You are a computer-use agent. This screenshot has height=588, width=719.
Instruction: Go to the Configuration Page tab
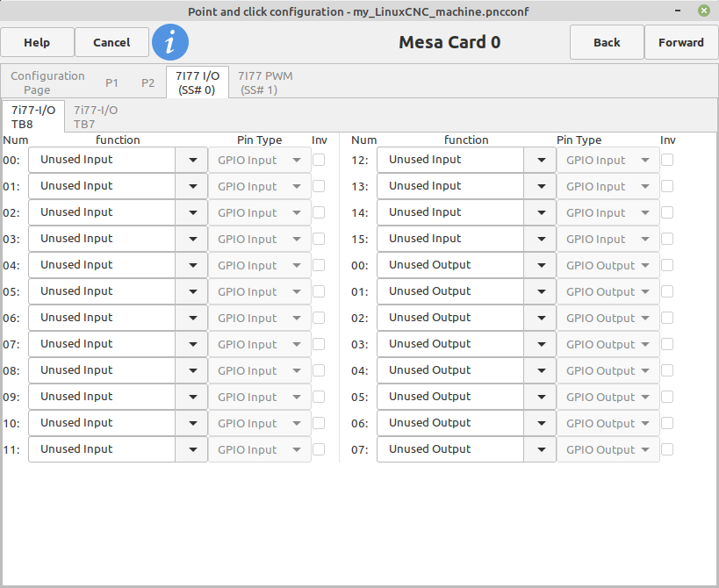47,82
